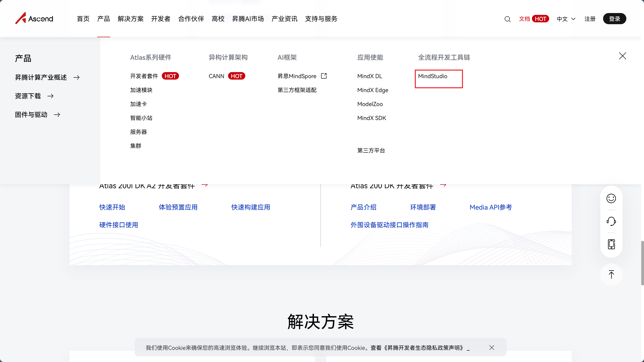
Task: Click arrow next to 资源下载
Action: (50, 96)
